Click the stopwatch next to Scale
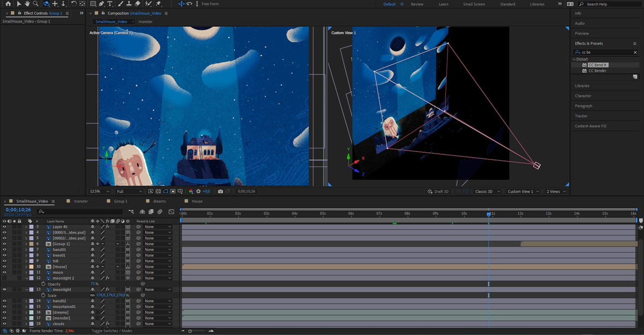 pyautogui.click(x=43, y=295)
